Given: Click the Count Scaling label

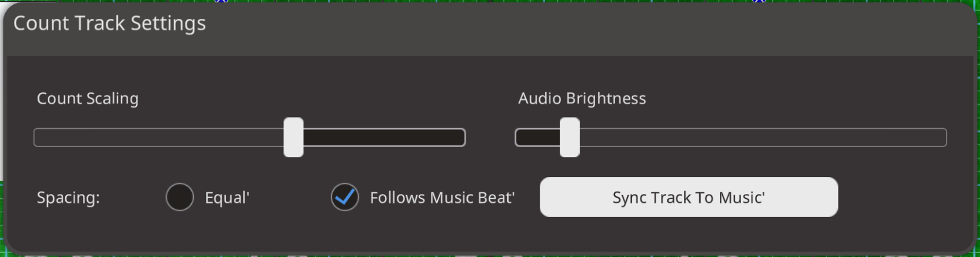Looking at the screenshot, I should pyautogui.click(x=88, y=98).
